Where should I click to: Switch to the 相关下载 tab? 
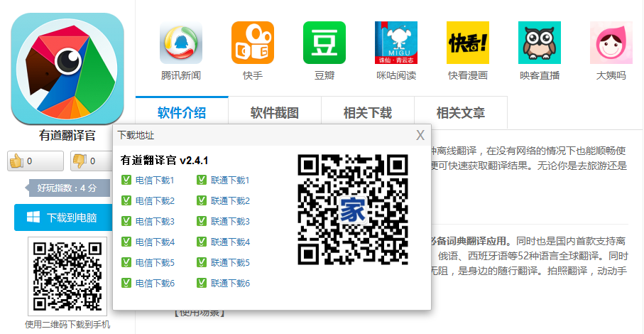point(368,112)
